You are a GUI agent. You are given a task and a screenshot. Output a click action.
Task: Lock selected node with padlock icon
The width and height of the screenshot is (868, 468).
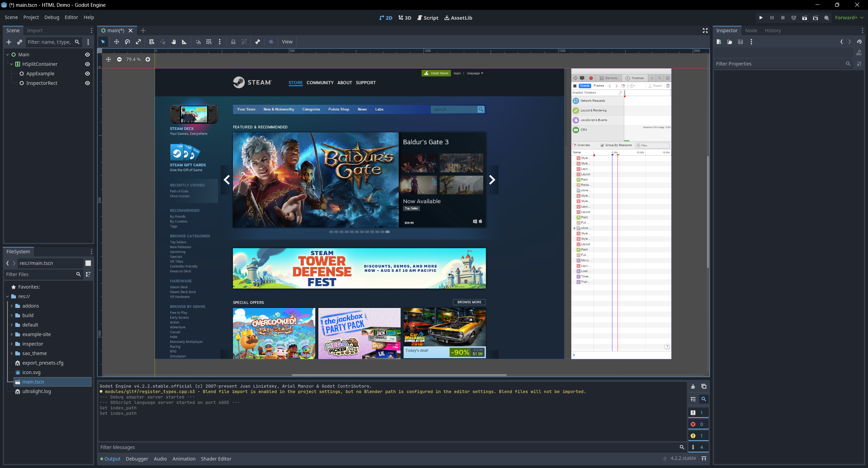(x=233, y=42)
